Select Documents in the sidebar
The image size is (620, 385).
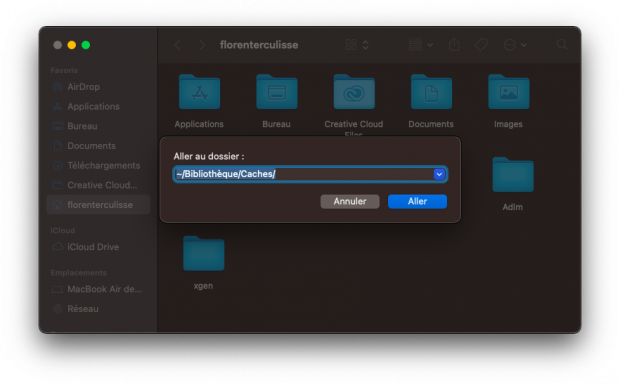[x=98, y=146]
